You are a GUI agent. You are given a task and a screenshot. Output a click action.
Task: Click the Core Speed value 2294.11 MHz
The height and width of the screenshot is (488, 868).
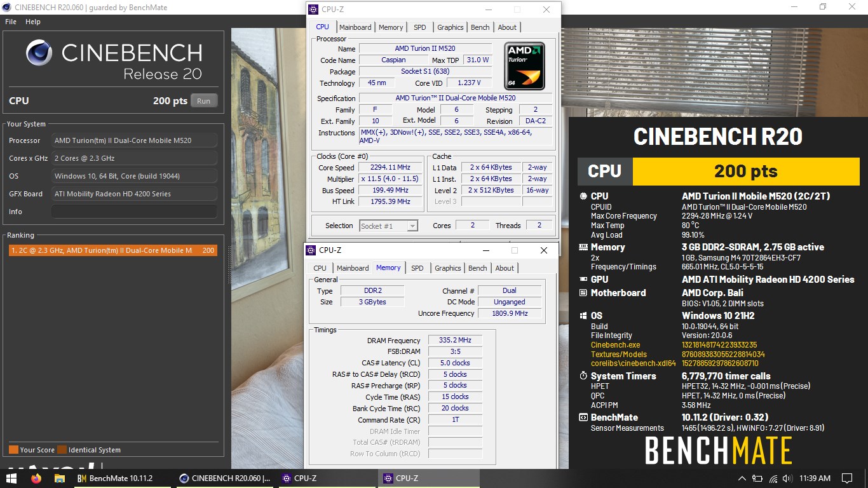[x=390, y=168]
